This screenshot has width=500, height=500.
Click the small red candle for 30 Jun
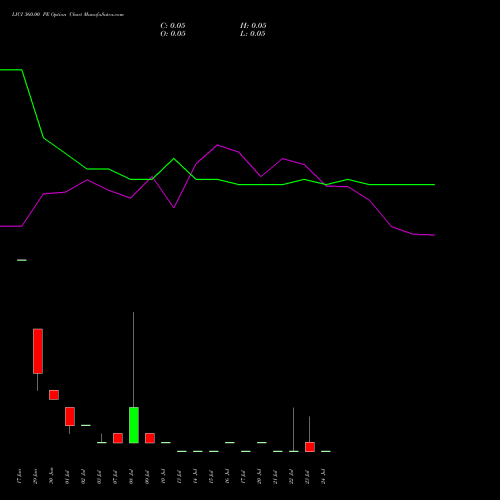coord(54,395)
